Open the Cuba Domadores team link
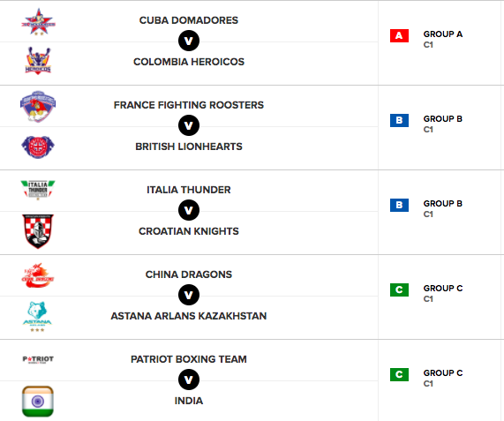 click(189, 20)
